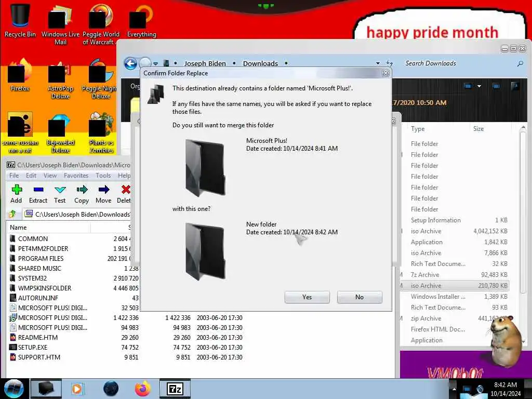This screenshot has height=399, width=532.
Task: Select the selected iso Archive 210,780 KB row
Action: 455,286
